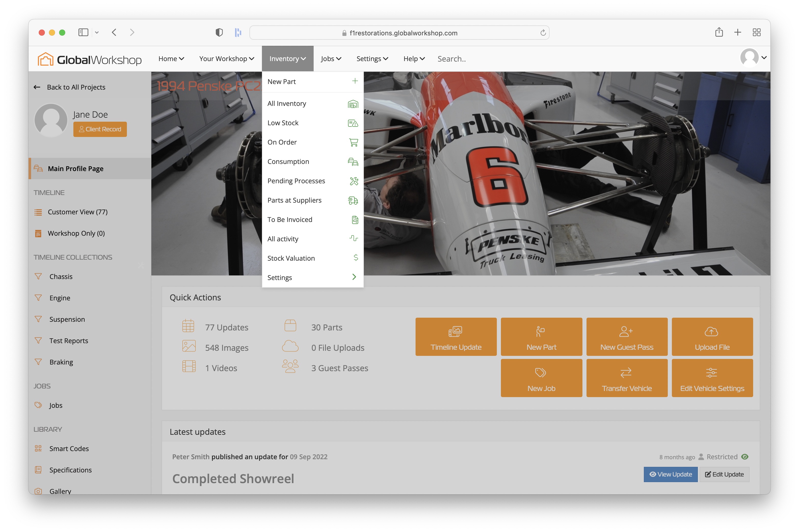Expand the Home dropdown menu
Viewport: 799px width, 532px height.
171,59
